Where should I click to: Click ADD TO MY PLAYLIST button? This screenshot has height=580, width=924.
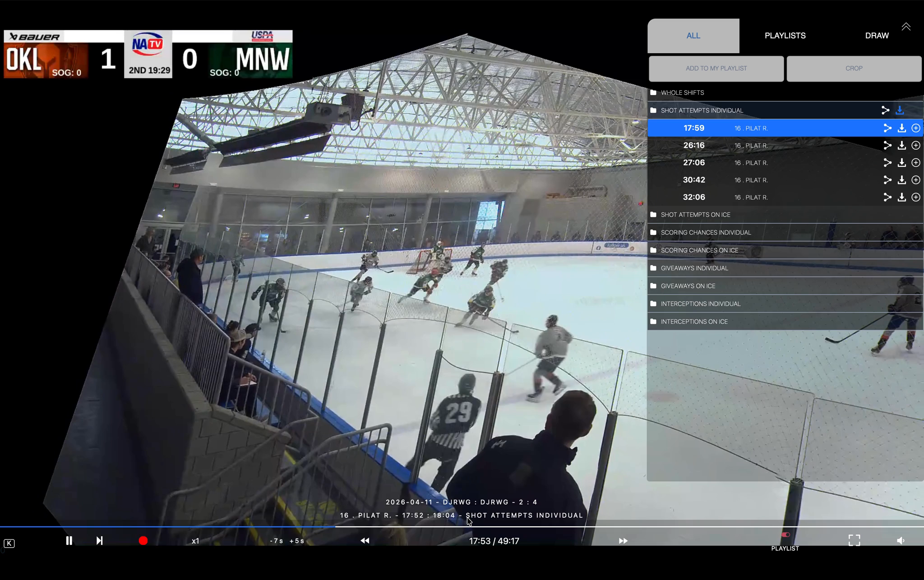[716, 69]
